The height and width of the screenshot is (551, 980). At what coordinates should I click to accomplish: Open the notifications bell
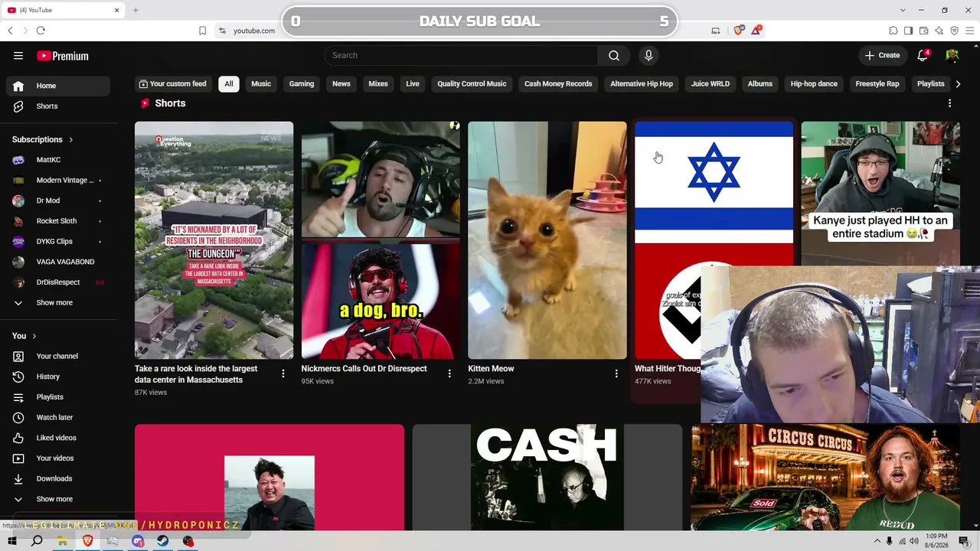(x=923, y=55)
